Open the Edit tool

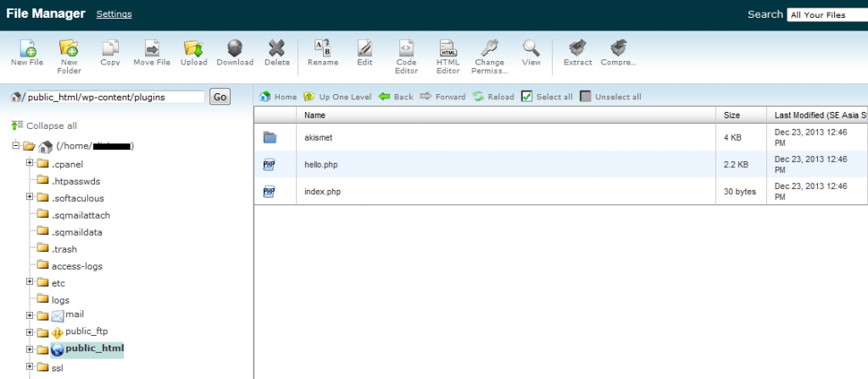[364, 53]
